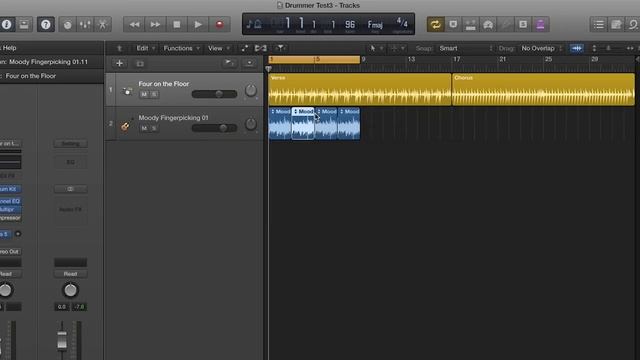Screen dimensions: 640x360
Task: Toggle the Solo S button in control bar
Action: (523, 24)
